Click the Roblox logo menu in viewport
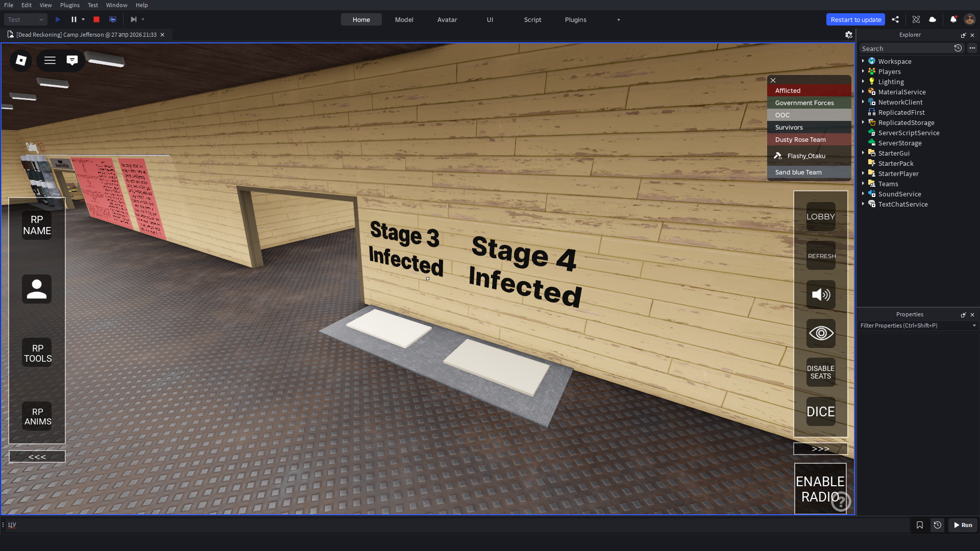 [x=21, y=60]
